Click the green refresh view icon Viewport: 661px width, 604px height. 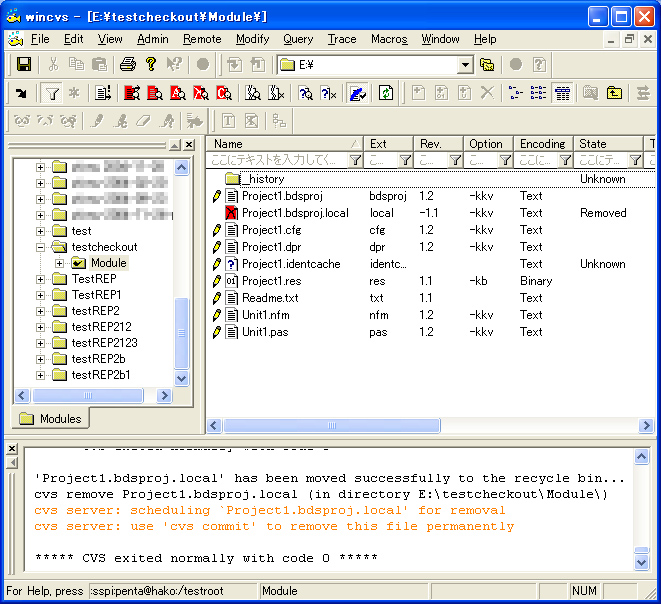[386, 93]
